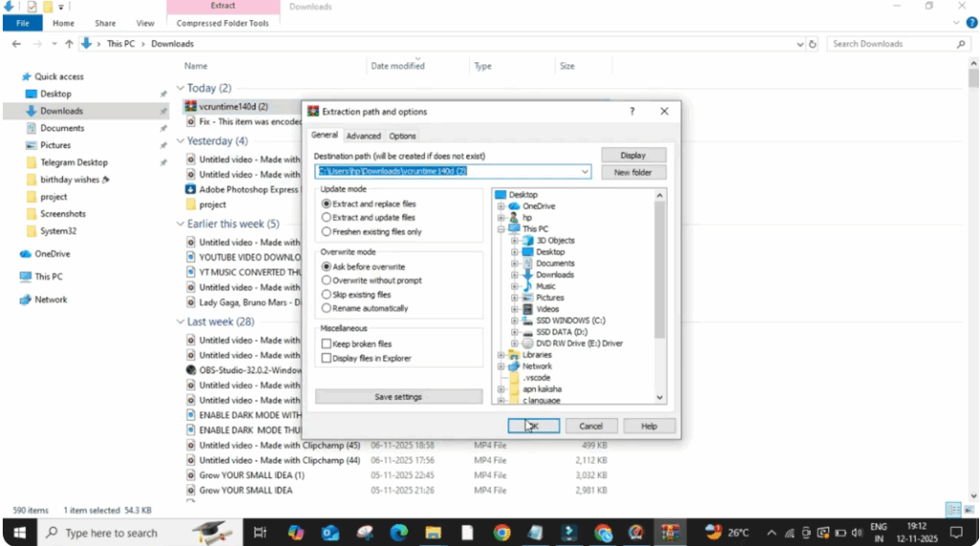Click the DVD RW Drive (E:) disc icon
The width and height of the screenshot is (980, 546).
[526, 343]
